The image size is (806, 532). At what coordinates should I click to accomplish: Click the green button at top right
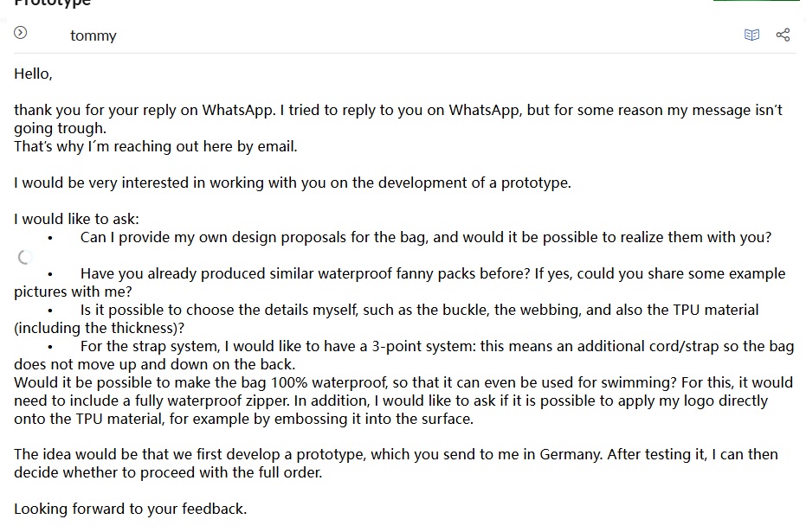pos(755,1)
